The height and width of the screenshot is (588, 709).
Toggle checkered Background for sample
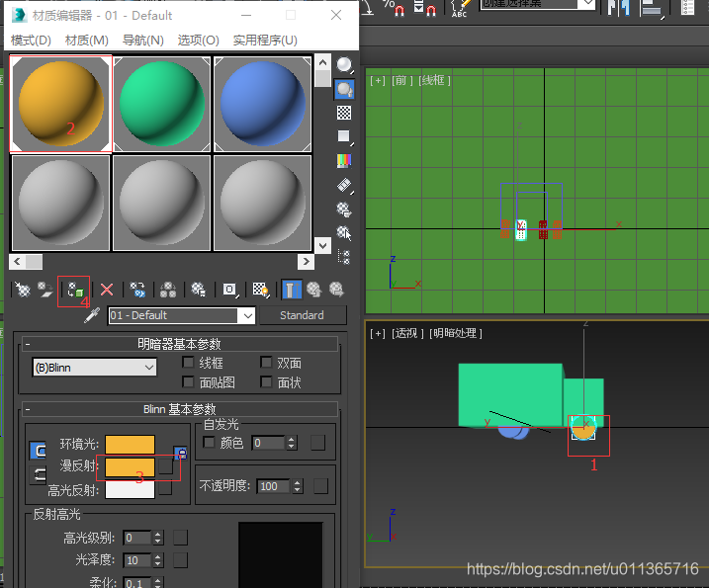tap(344, 113)
